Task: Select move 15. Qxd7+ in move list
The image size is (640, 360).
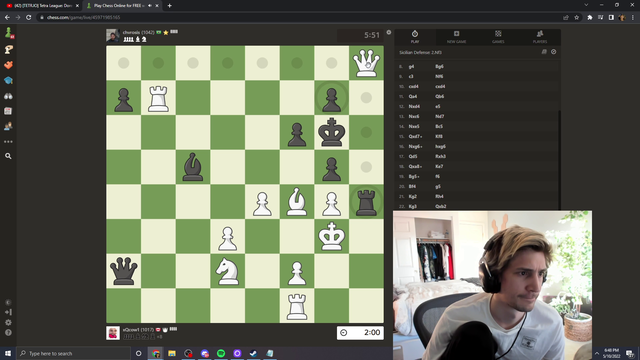Action: (x=415, y=136)
